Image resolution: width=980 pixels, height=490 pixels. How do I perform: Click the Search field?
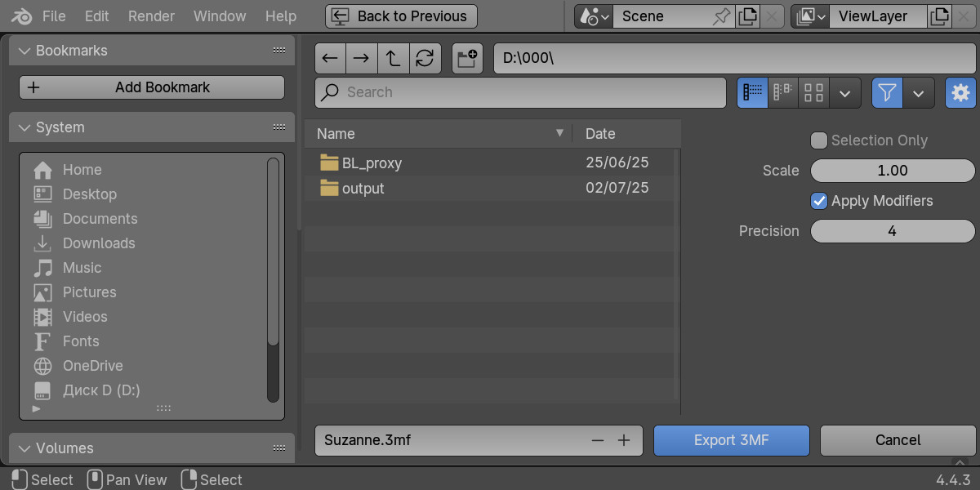[521, 92]
